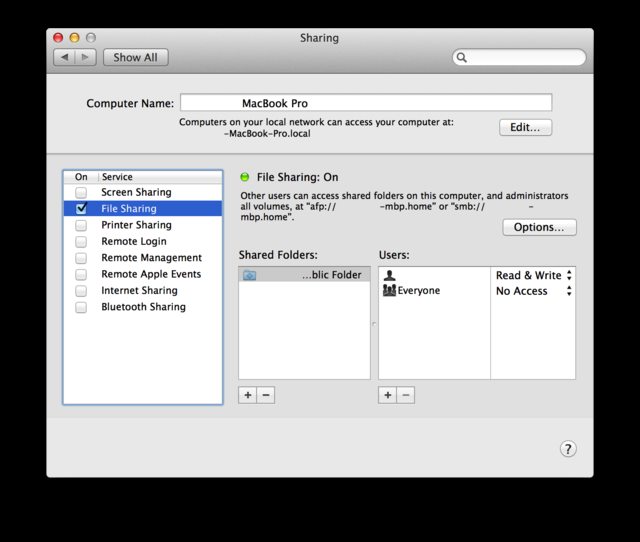Remove a user with the minus button
Viewport: 640px width, 542px height.
[406, 395]
